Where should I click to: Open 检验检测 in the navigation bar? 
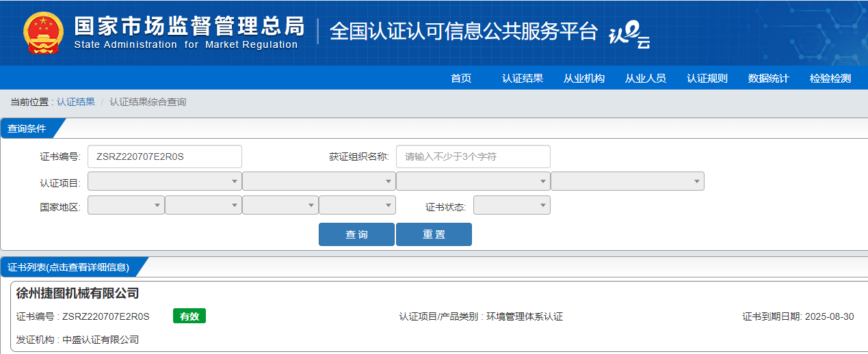830,78
